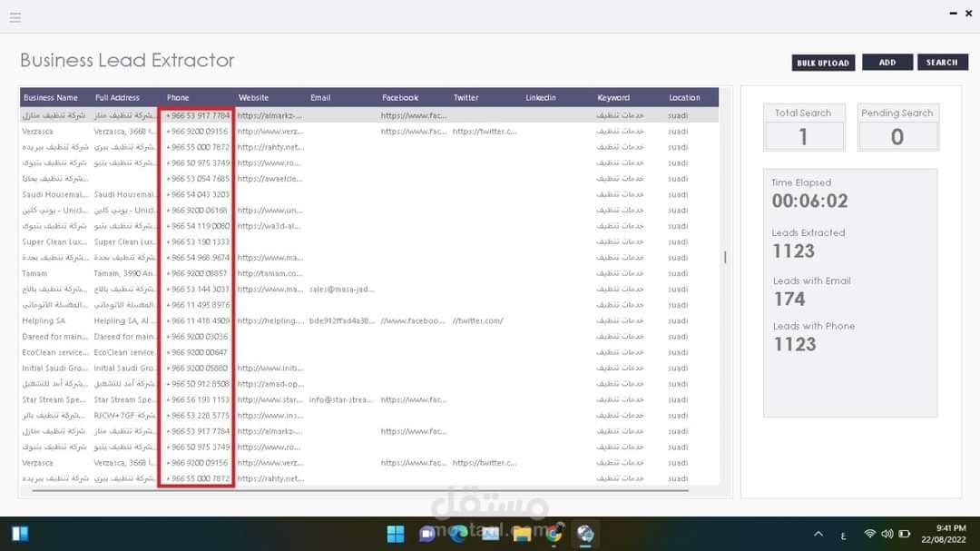Click the volume speaker tray icon
980x551 pixels.
point(887,534)
